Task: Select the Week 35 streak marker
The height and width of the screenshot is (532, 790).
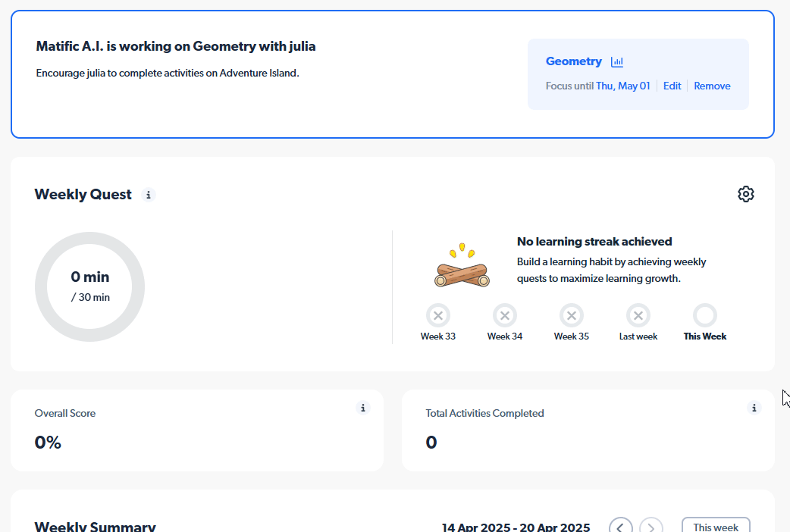Action: coord(572,316)
